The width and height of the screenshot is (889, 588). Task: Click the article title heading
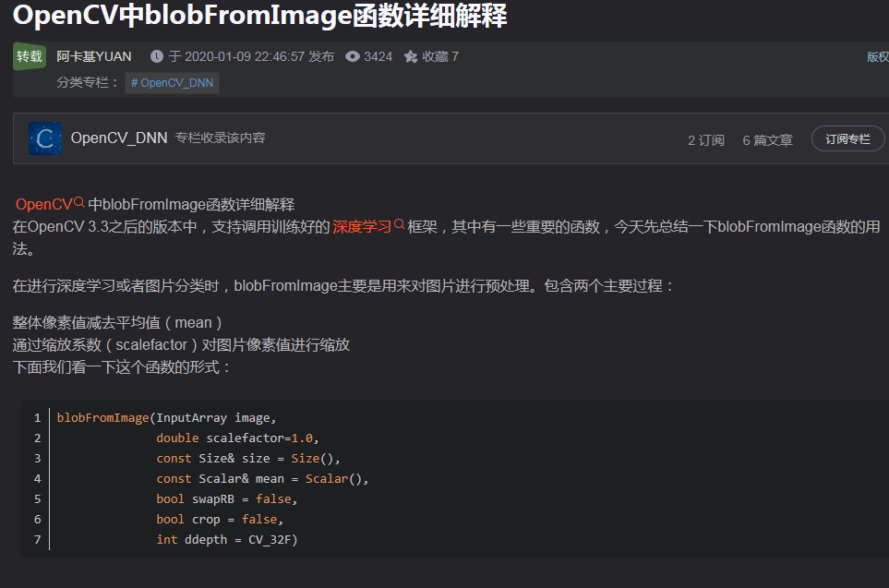259,15
